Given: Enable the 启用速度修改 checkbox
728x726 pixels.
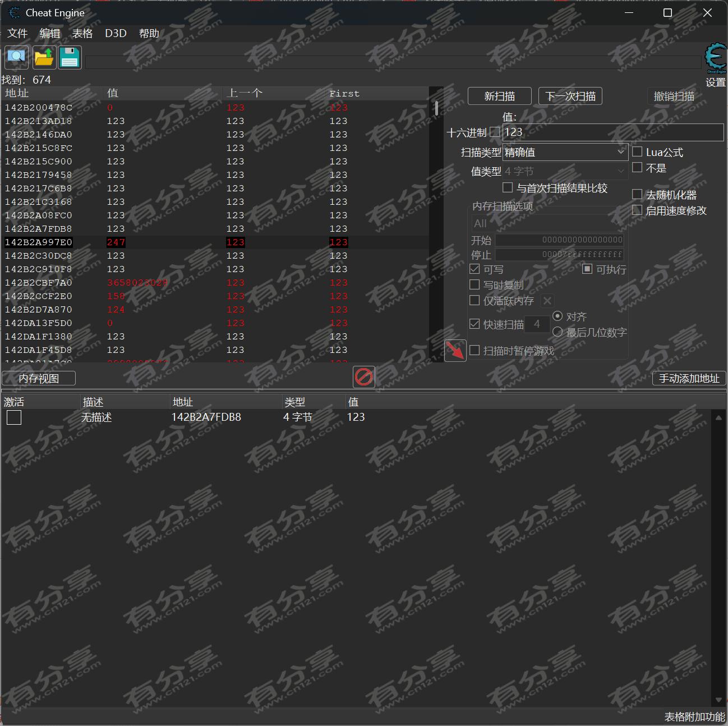Looking at the screenshot, I should pos(637,210).
